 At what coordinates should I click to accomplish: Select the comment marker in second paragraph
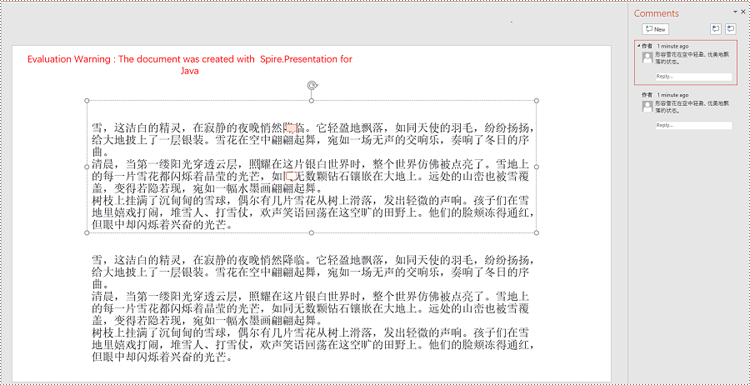click(291, 176)
